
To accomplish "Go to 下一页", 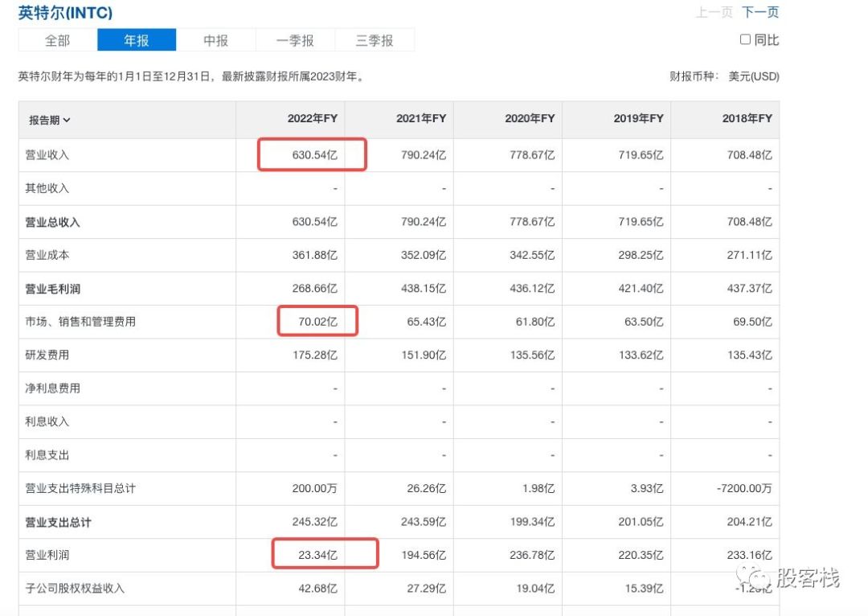I will [760, 12].
